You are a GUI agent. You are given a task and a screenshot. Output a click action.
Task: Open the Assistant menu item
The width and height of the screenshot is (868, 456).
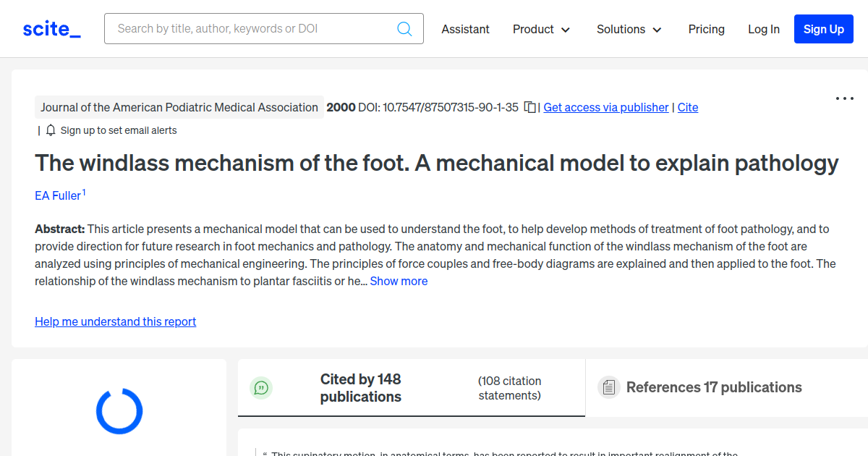465,29
